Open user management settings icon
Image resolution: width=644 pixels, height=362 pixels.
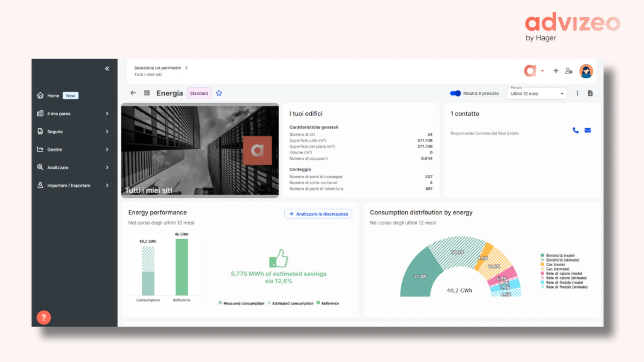[569, 71]
